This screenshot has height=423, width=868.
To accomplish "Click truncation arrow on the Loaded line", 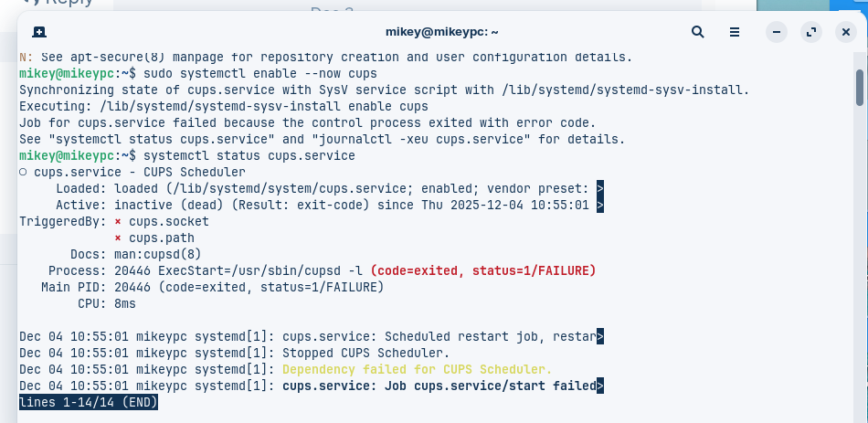I will (599, 188).
